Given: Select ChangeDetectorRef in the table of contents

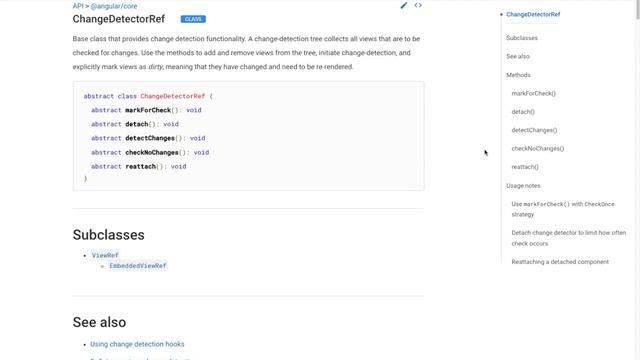Looking at the screenshot, I should (533, 14).
